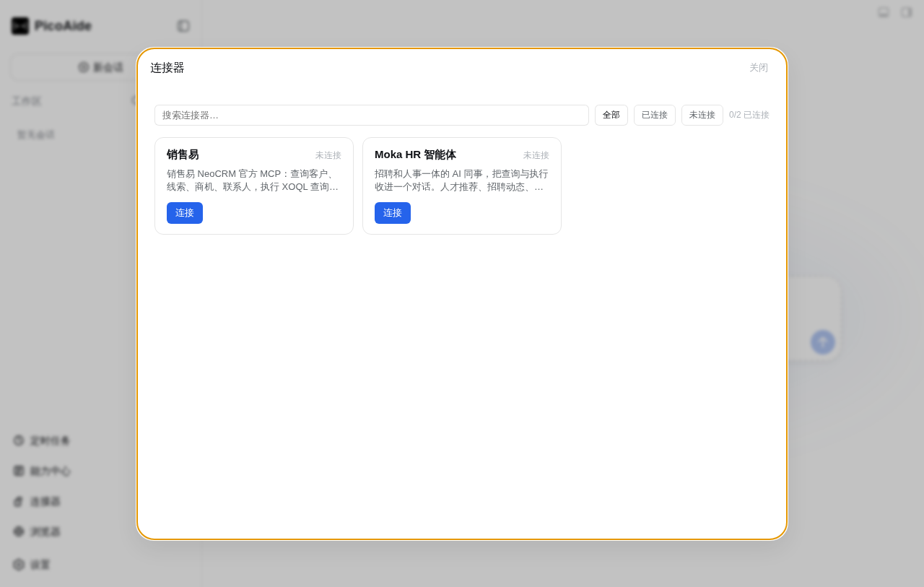Start a 新会话 in sidebar

[x=100, y=67]
